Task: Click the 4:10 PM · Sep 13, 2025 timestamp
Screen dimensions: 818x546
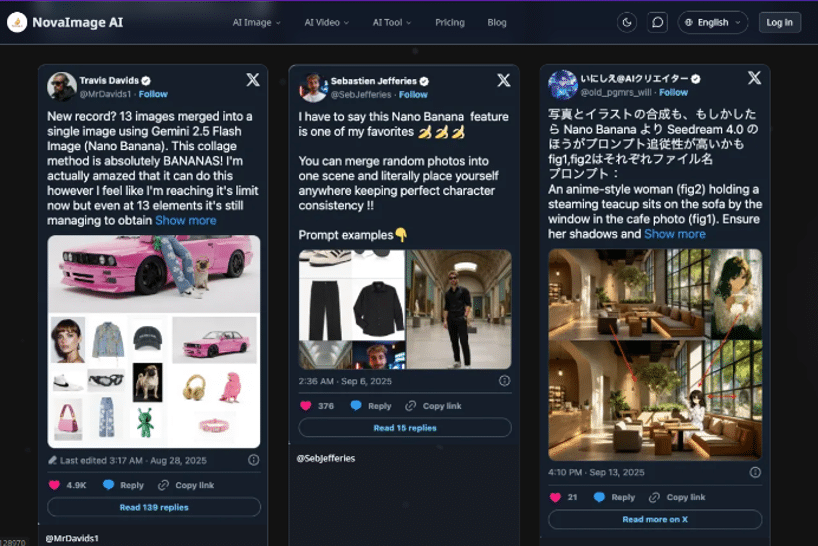Action: [596, 472]
